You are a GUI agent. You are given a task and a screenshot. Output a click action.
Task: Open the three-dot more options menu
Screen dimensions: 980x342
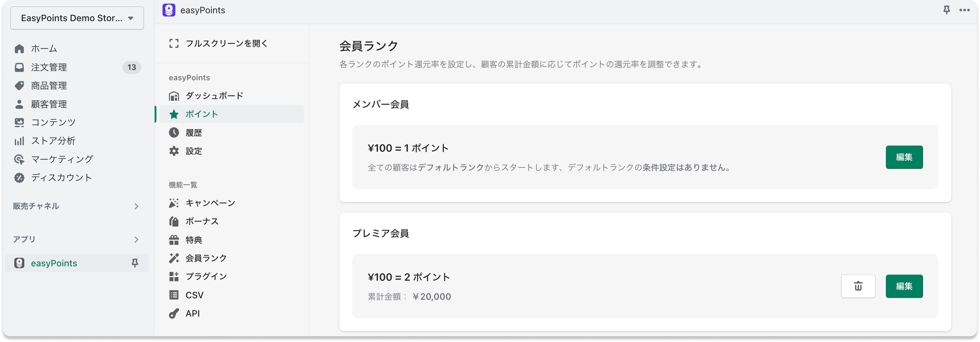pos(964,10)
